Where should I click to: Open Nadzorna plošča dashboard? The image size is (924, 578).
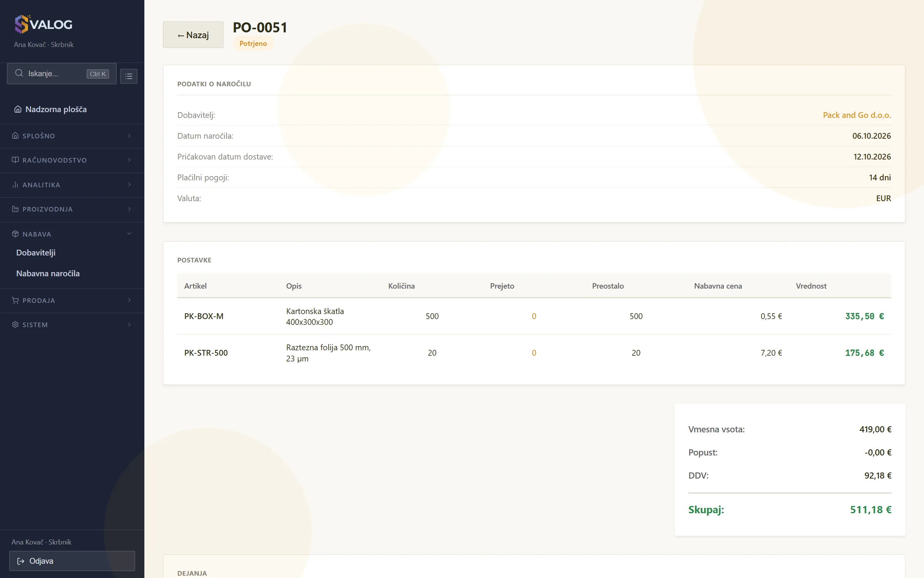coord(72,109)
